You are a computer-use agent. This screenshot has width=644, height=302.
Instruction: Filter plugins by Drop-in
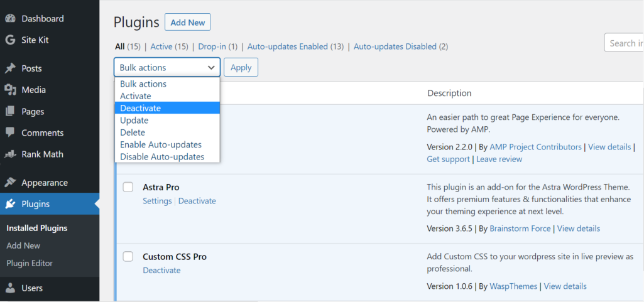[212, 47]
